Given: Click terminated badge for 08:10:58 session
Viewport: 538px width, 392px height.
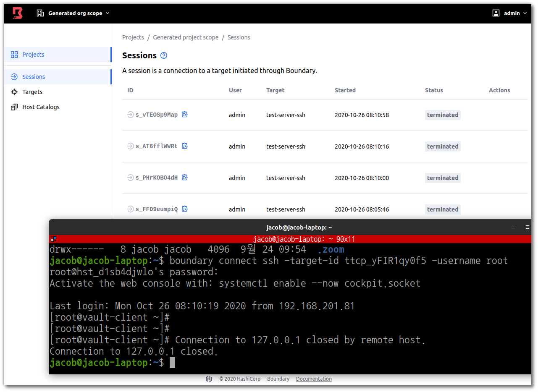Looking at the screenshot, I should click(443, 115).
